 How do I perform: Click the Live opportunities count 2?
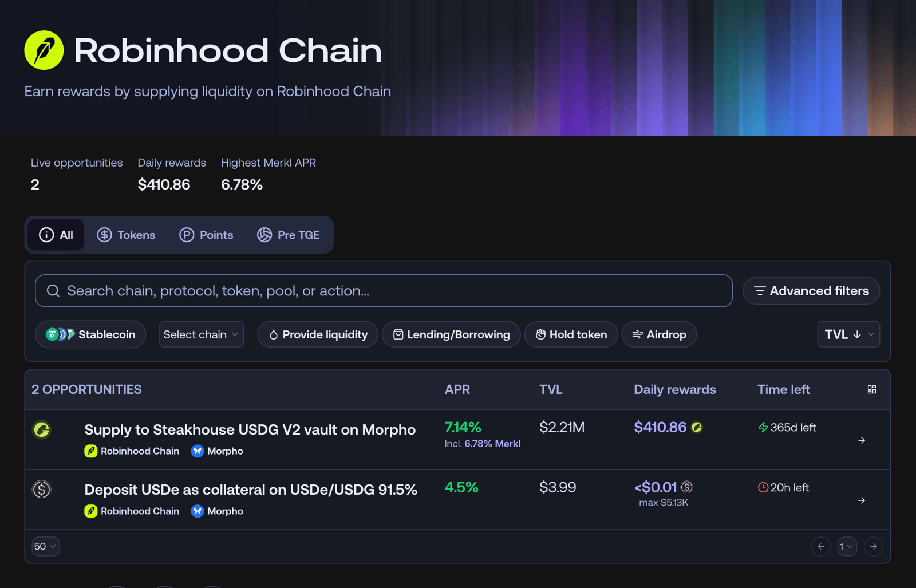coord(77,173)
